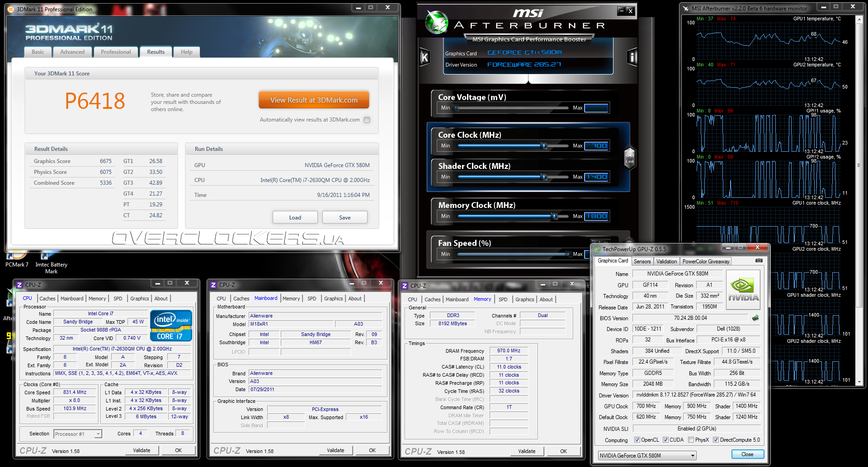
Task: Click the Core Voltage slider handle
Action: coord(457,108)
